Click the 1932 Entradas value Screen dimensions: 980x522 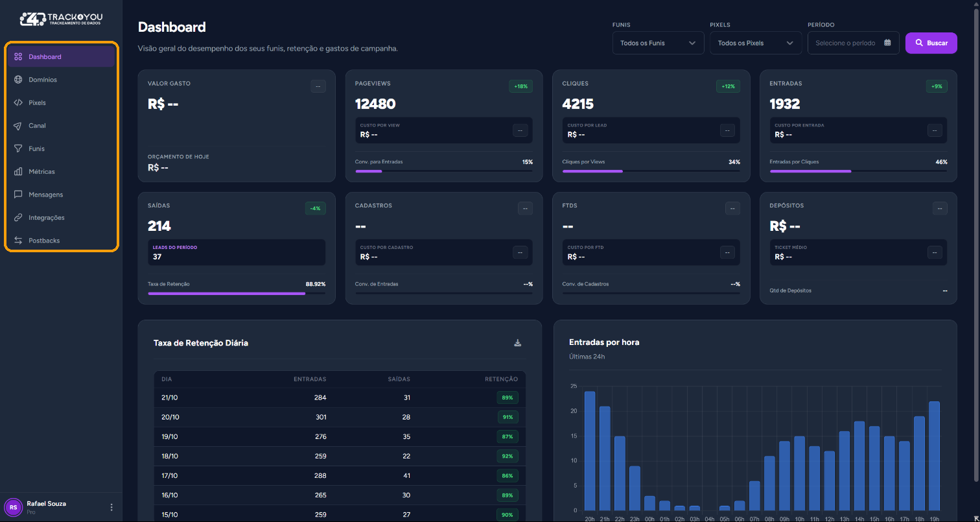(x=785, y=104)
